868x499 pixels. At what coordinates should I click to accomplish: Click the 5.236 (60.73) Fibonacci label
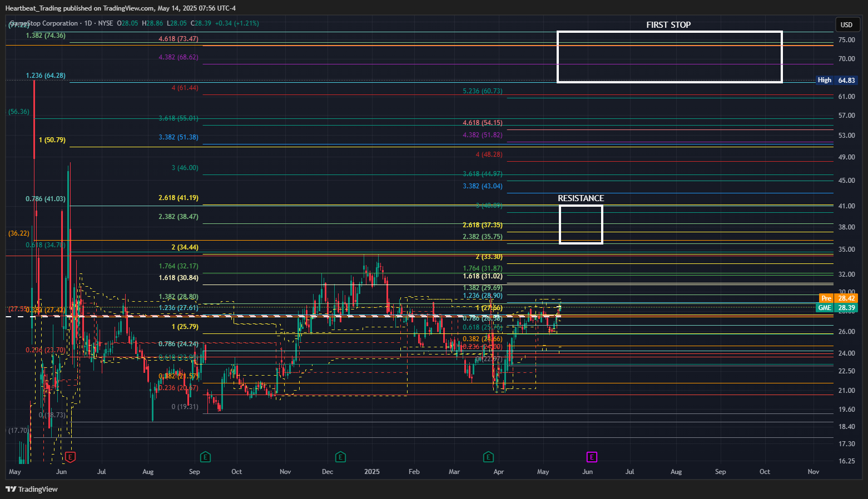click(483, 91)
